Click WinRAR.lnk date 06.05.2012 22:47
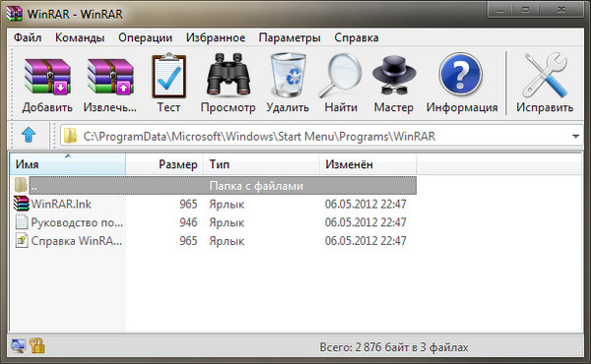591x364 pixels. pos(365,204)
